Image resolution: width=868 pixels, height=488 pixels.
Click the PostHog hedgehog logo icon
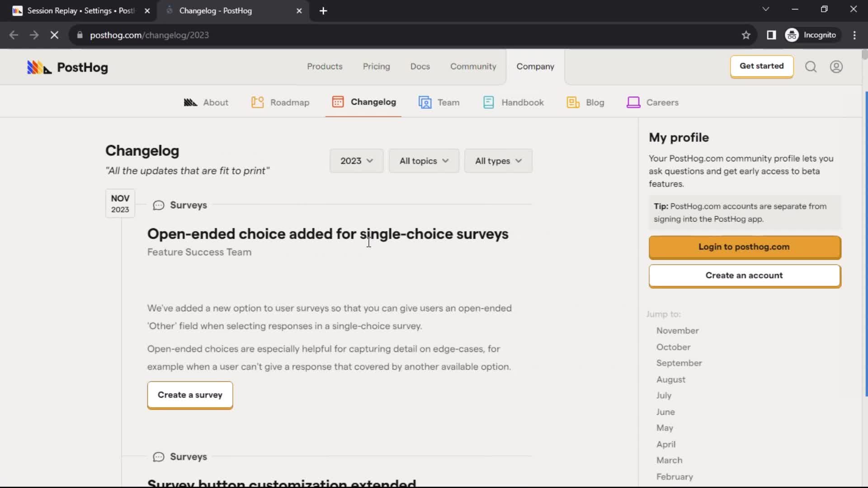pyautogui.click(x=37, y=67)
